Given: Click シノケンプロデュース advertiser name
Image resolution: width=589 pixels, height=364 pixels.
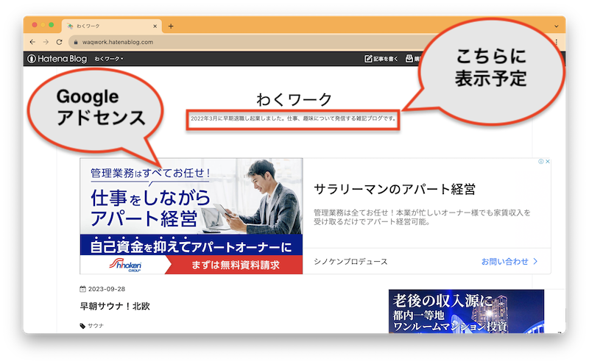Looking at the screenshot, I should 350,262.
